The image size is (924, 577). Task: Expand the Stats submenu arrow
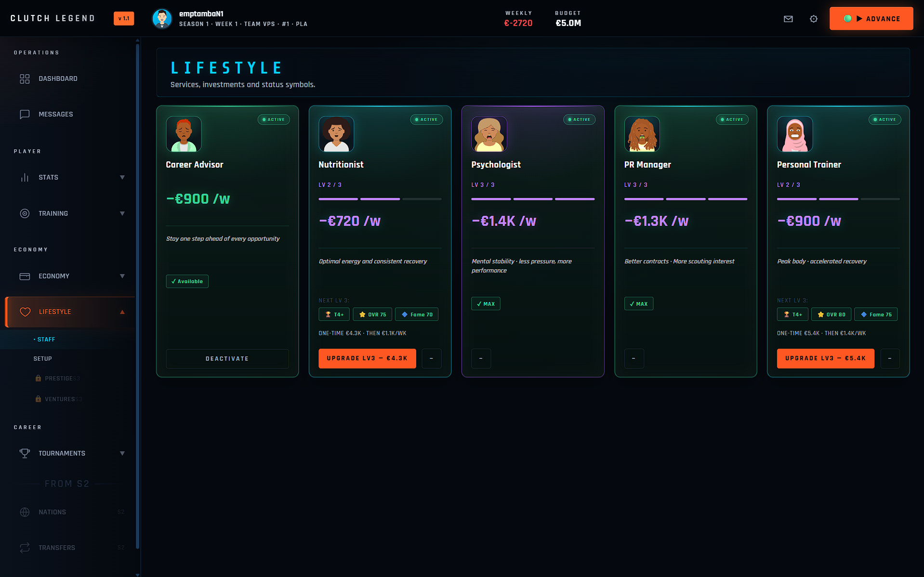pos(122,177)
